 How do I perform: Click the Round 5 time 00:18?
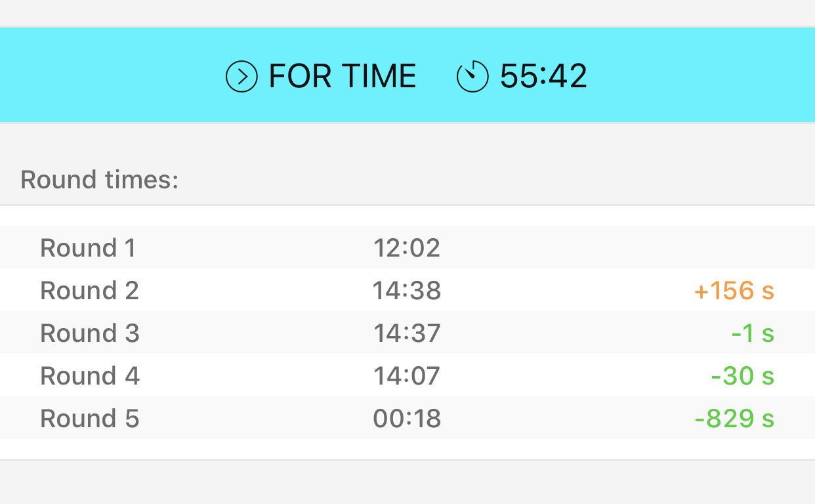(x=407, y=419)
